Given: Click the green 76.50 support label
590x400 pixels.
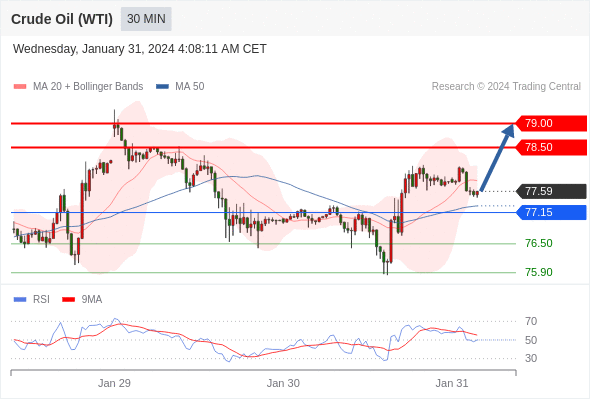Looking at the screenshot, I should pyautogui.click(x=539, y=243).
